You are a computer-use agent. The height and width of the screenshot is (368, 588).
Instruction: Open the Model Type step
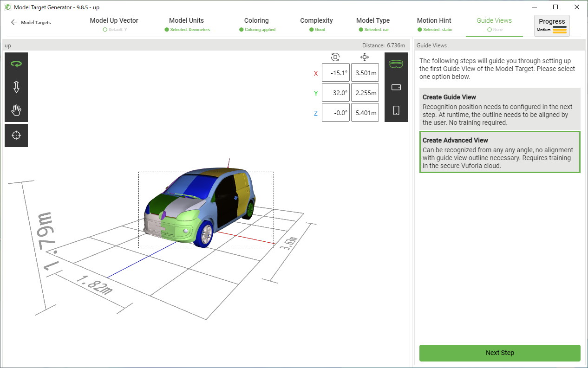(x=373, y=25)
